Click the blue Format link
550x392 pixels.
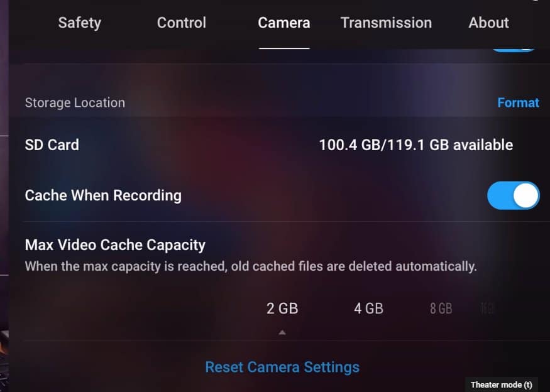tap(518, 103)
